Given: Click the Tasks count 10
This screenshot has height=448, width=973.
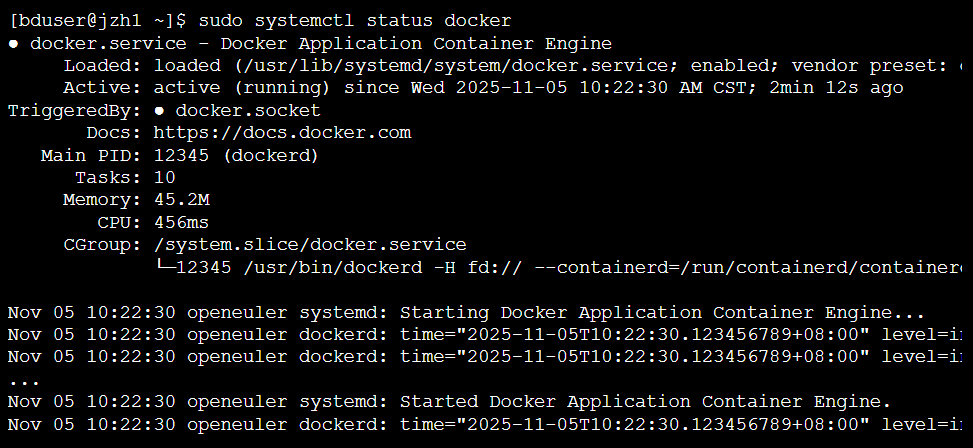Looking at the screenshot, I should pos(165,177).
